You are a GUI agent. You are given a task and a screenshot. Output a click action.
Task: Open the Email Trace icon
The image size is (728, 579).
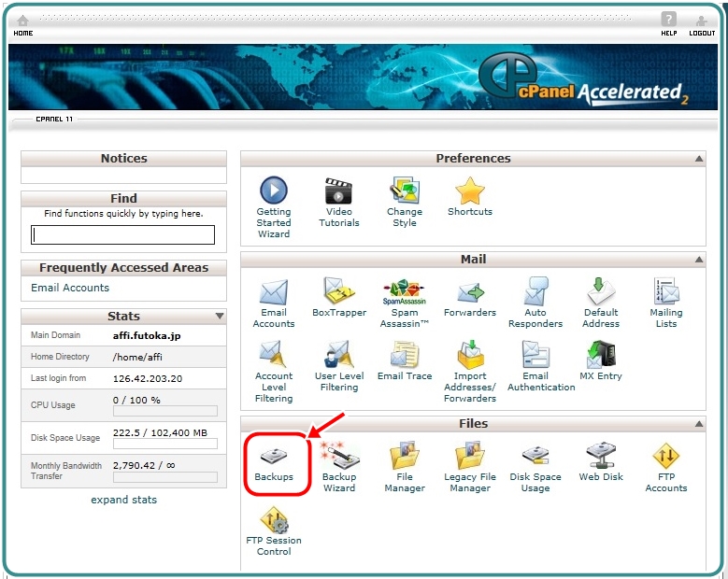405,355
